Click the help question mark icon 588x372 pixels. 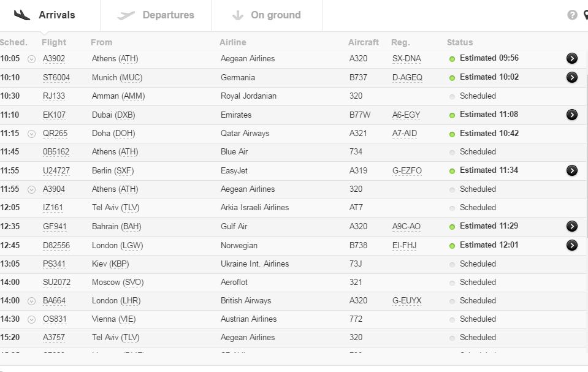coord(572,15)
